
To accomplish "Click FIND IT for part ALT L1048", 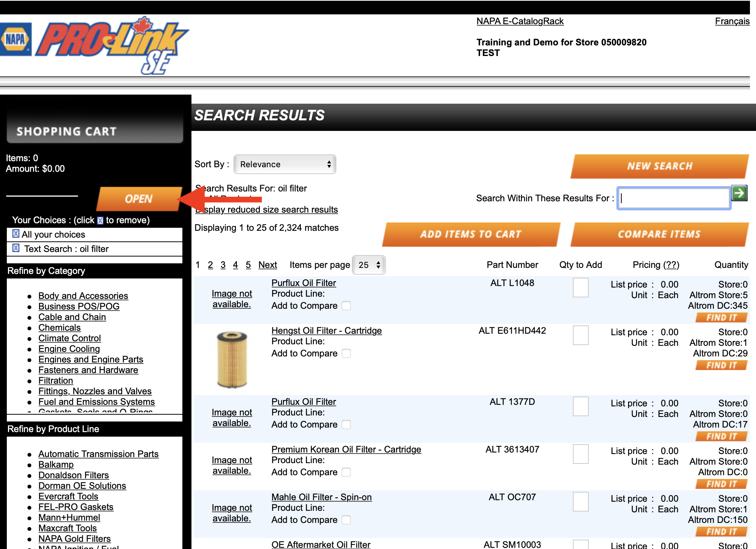I will (x=721, y=317).
